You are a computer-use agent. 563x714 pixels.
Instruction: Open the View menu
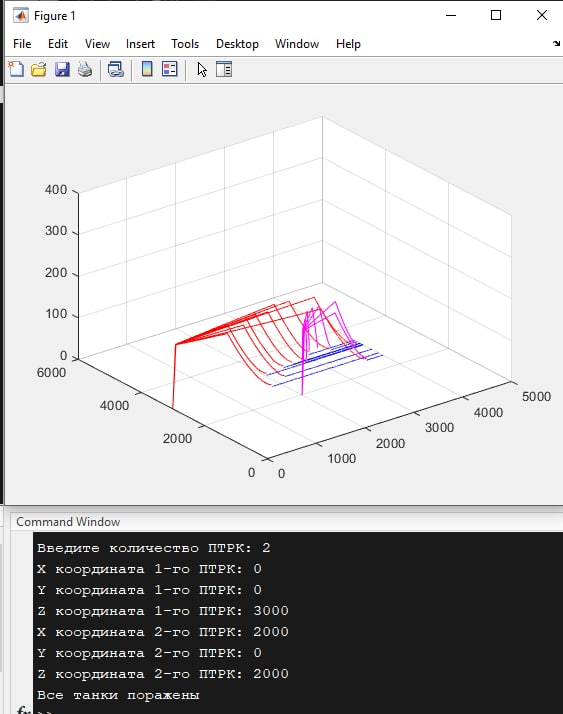pyautogui.click(x=97, y=44)
